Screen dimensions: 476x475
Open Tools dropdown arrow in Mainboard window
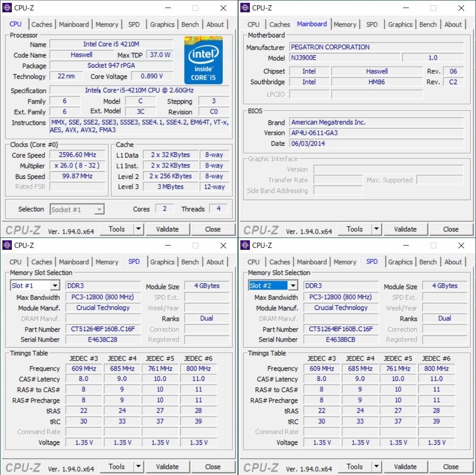click(377, 229)
